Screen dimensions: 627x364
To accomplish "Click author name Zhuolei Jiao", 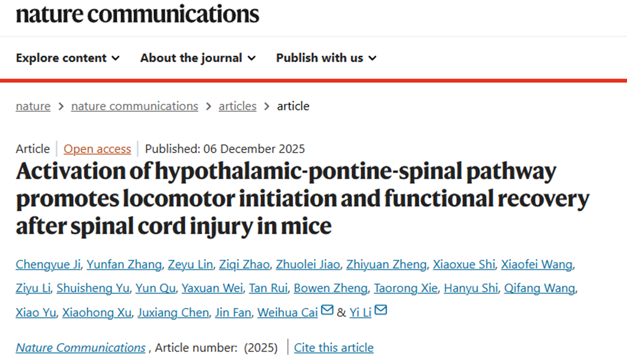I will pyautogui.click(x=308, y=264).
